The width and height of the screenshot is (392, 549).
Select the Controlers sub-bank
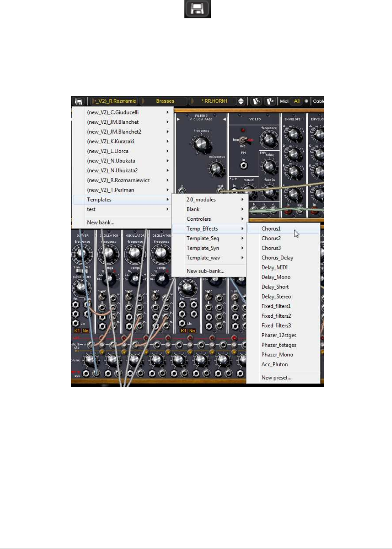point(209,219)
